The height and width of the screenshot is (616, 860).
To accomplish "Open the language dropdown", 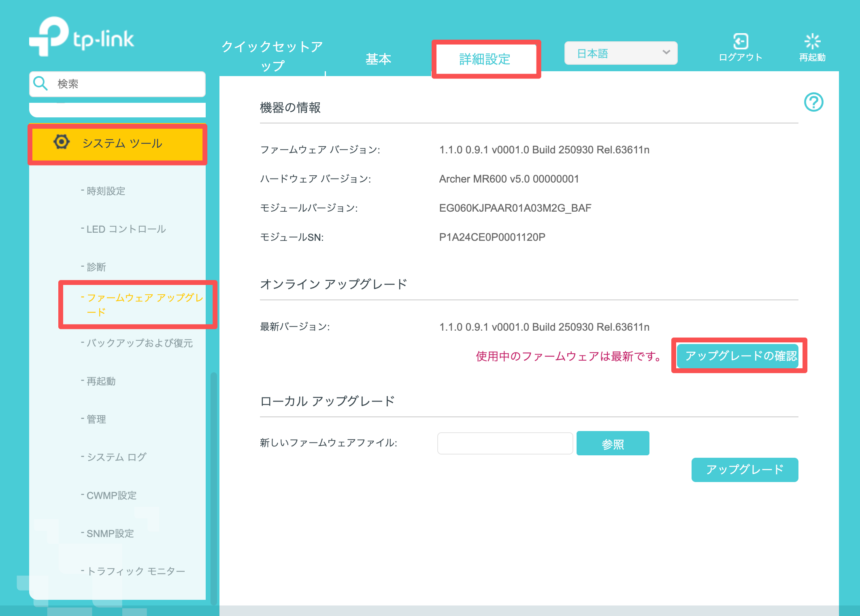I will point(620,53).
